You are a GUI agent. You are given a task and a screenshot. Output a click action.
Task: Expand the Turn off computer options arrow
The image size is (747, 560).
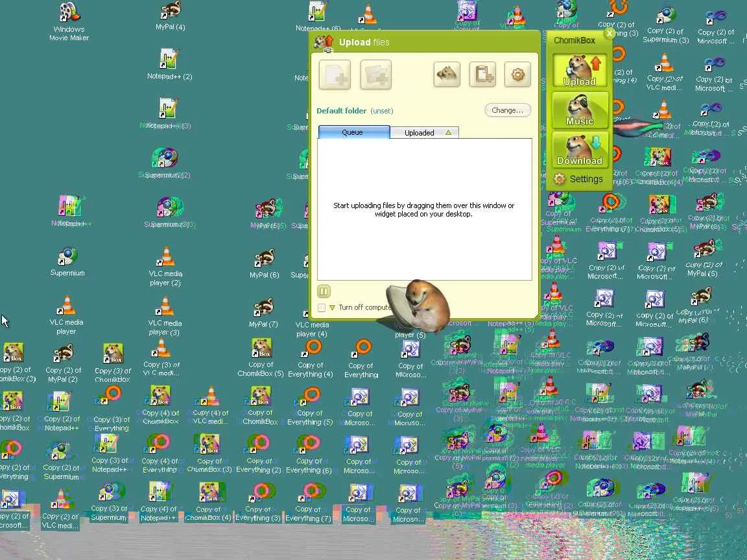tap(332, 308)
